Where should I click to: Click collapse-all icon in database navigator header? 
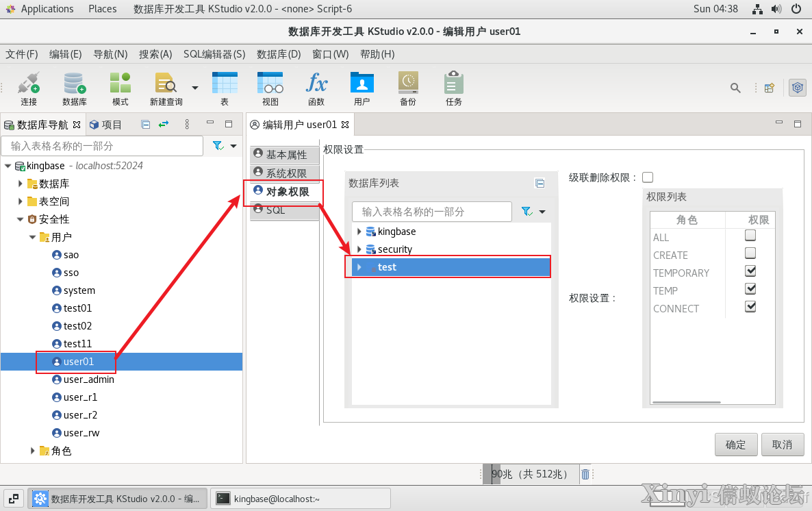click(x=146, y=125)
